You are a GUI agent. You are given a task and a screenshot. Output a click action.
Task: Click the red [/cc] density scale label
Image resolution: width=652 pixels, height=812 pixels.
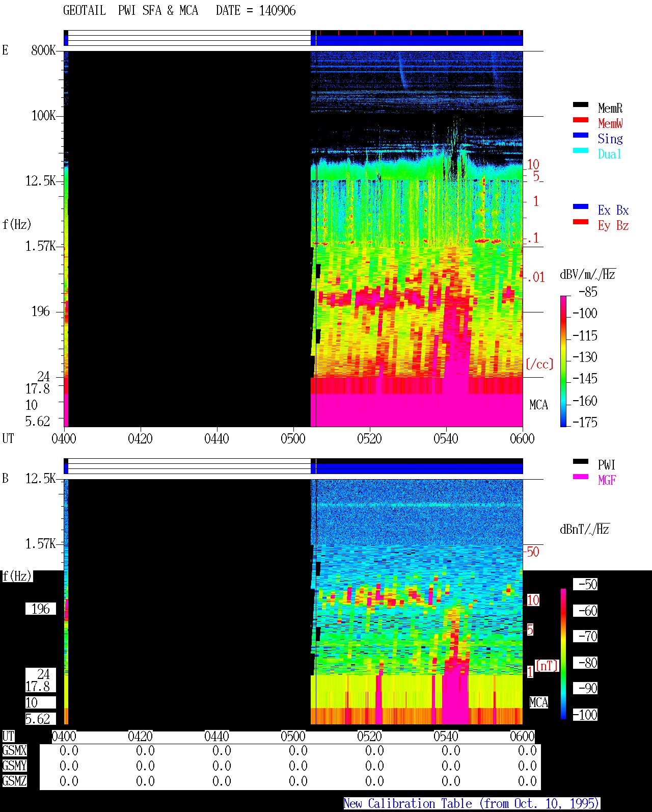[539, 364]
